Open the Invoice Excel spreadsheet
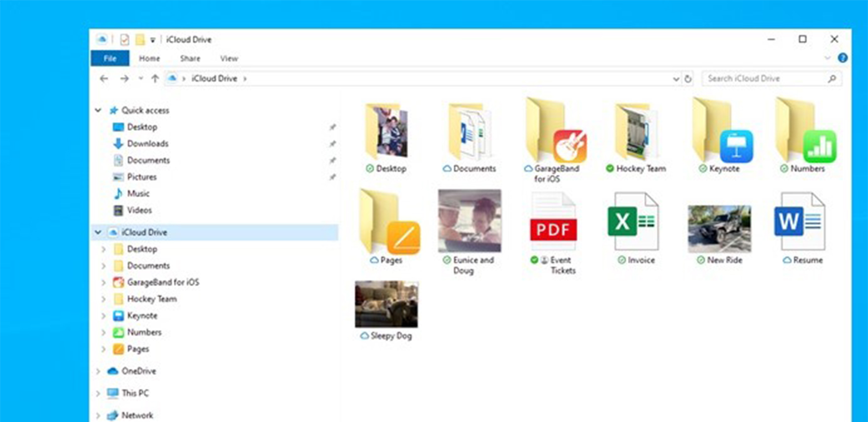The height and width of the screenshot is (422, 868). click(x=633, y=222)
